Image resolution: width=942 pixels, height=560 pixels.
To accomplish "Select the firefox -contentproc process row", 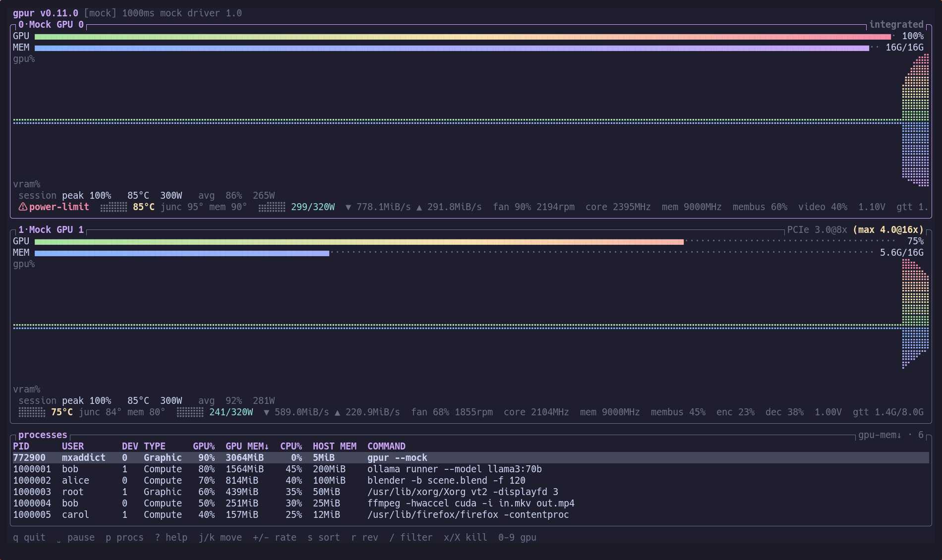I will tap(471, 514).
